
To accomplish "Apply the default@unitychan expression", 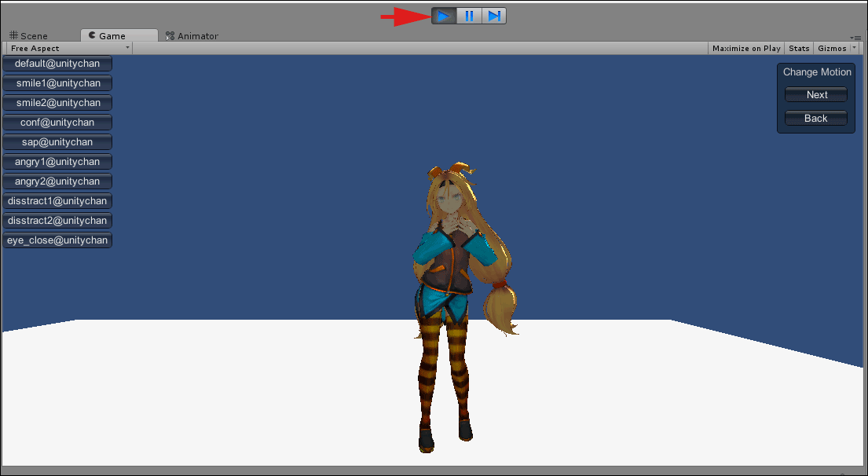I will tap(57, 64).
